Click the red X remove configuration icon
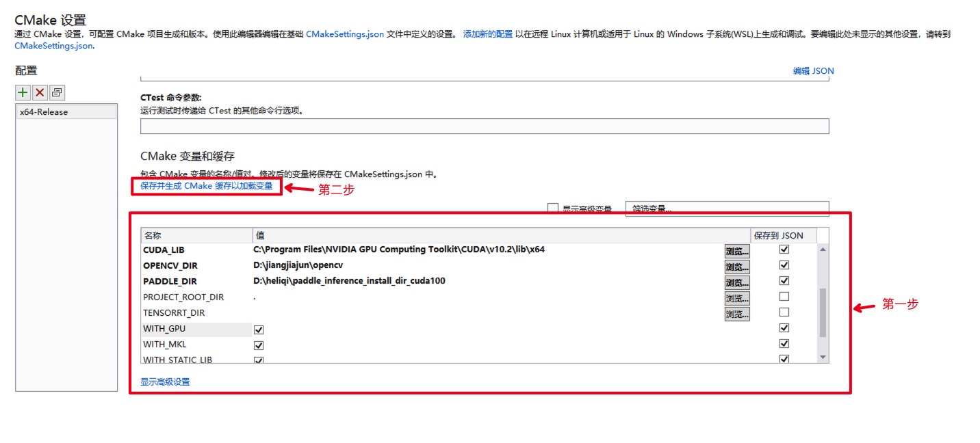Viewport: 980px width, 443px height. (x=40, y=92)
